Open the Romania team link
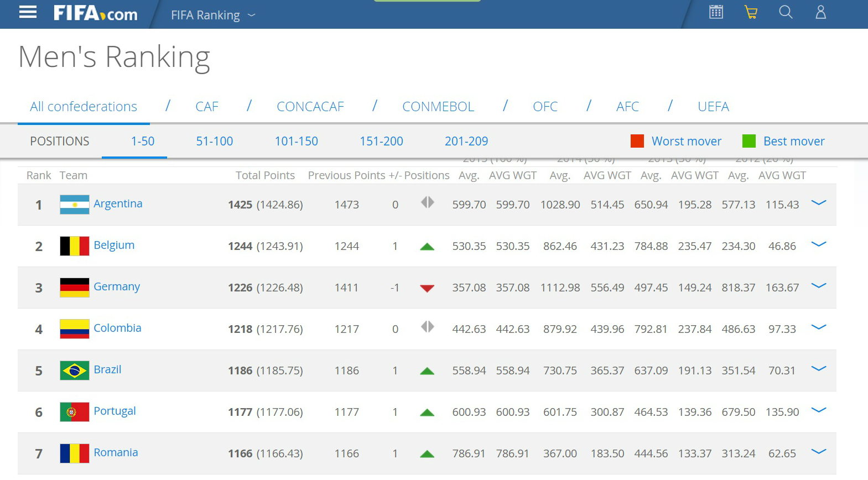 [x=116, y=452]
